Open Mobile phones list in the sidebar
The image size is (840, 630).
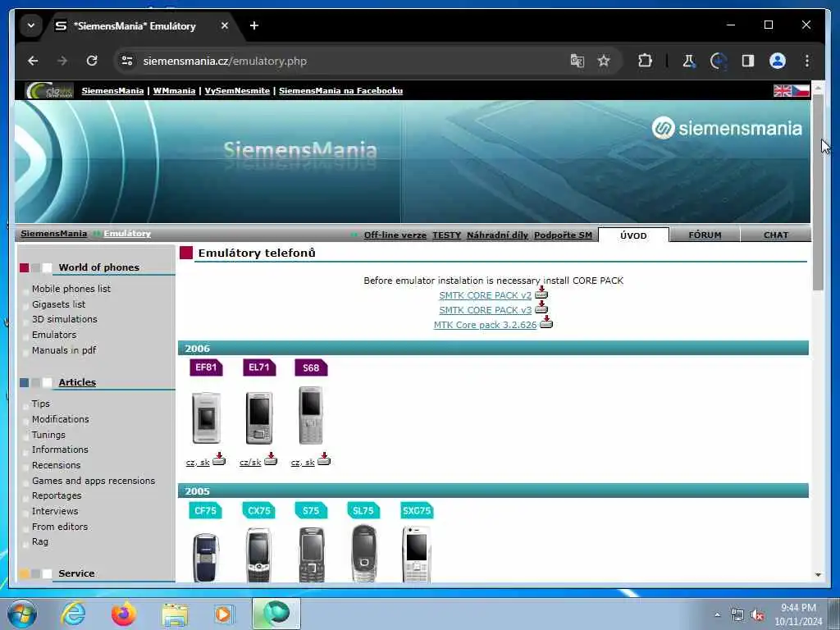(x=71, y=289)
